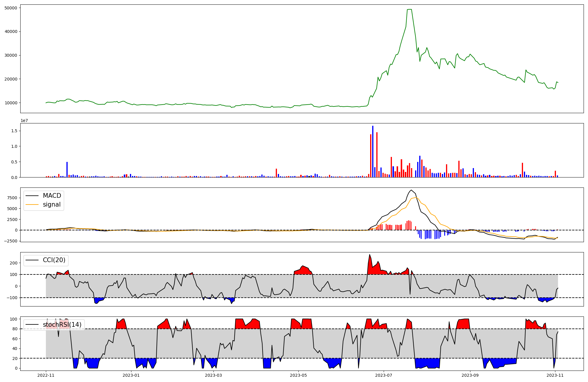Click the orange signal legend line swatch
The image size is (588, 382).
coord(32,205)
